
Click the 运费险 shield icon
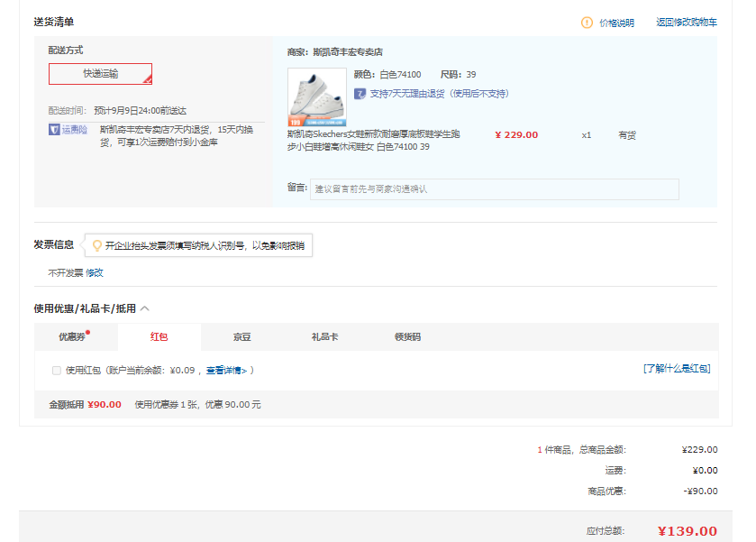(x=54, y=129)
